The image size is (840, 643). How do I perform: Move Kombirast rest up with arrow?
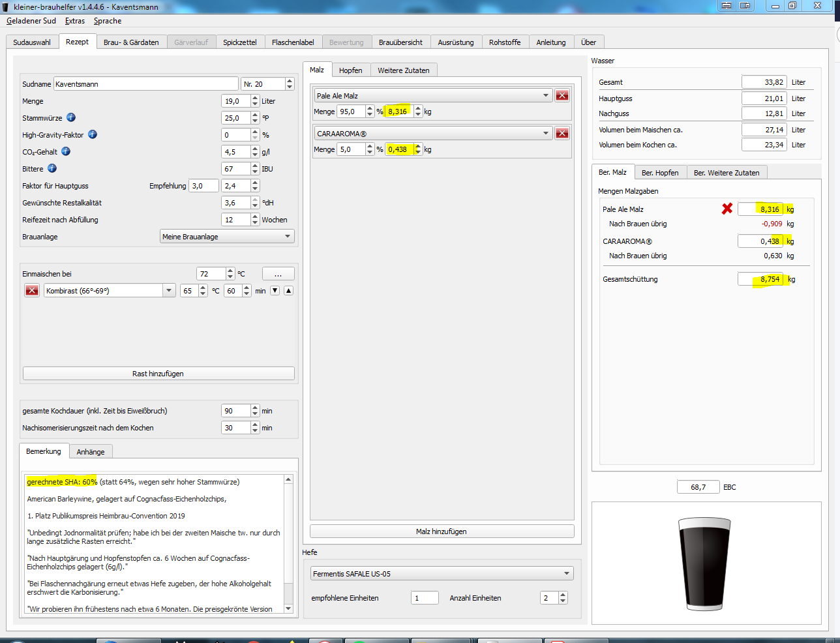pyautogui.click(x=288, y=291)
